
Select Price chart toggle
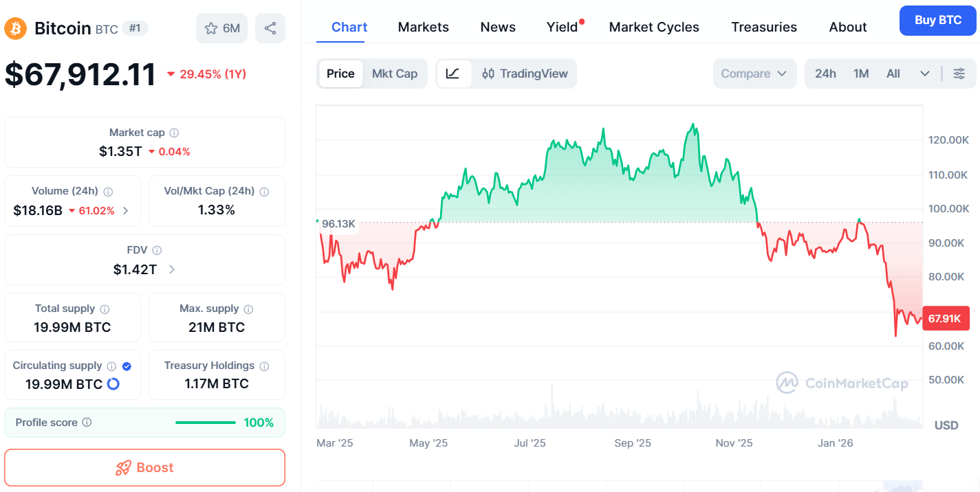[340, 74]
